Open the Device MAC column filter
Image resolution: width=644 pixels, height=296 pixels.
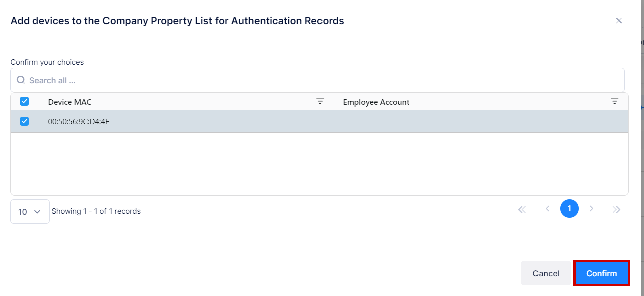point(320,101)
